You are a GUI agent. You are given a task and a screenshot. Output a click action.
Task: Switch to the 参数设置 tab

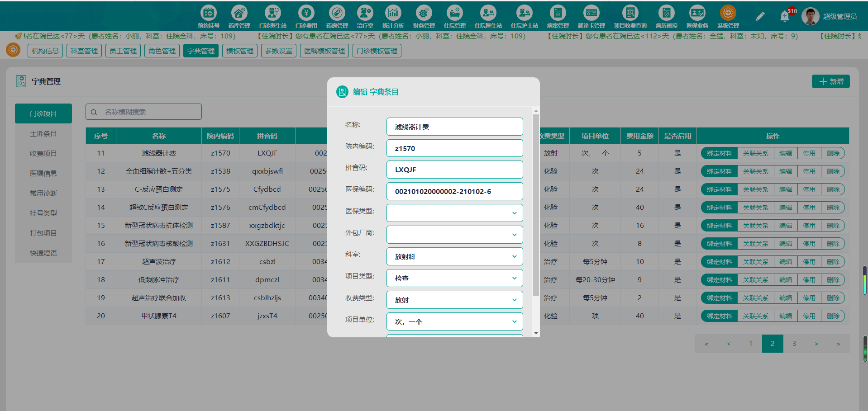pyautogui.click(x=279, y=51)
